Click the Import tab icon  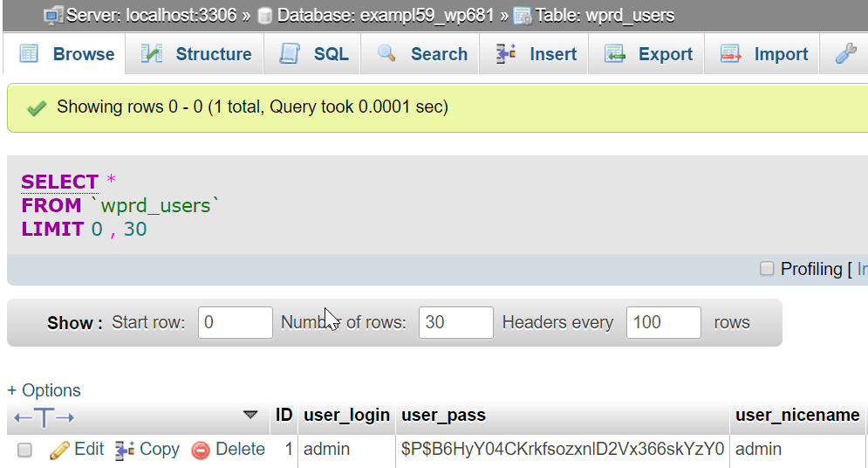click(730, 54)
